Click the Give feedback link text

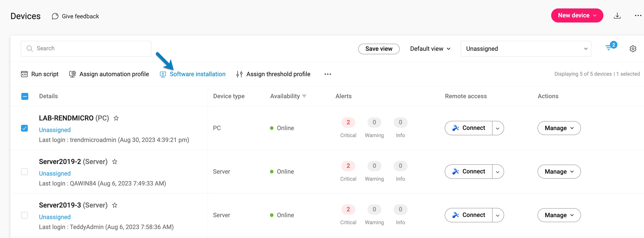tap(80, 16)
